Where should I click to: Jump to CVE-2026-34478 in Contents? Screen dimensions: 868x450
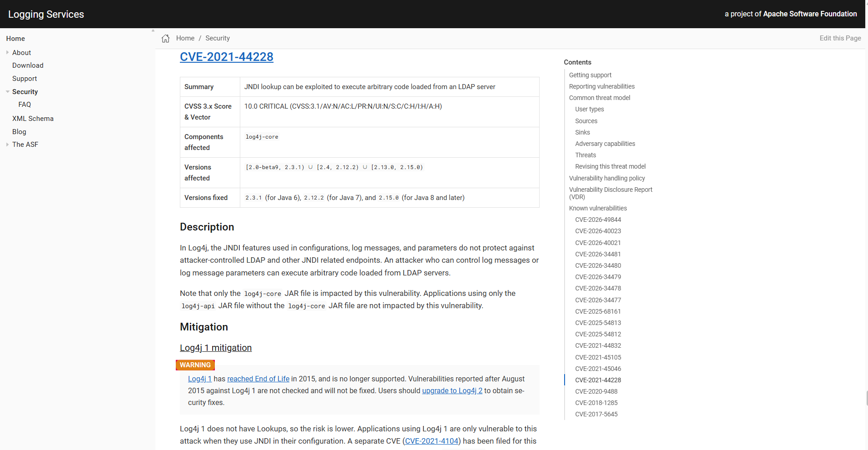[x=598, y=288]
